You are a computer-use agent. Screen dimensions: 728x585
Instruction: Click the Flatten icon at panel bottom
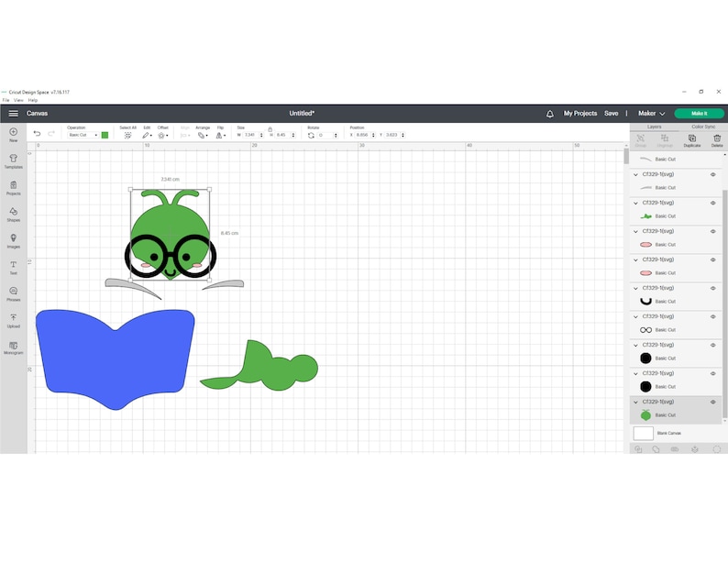coord(695,449)
